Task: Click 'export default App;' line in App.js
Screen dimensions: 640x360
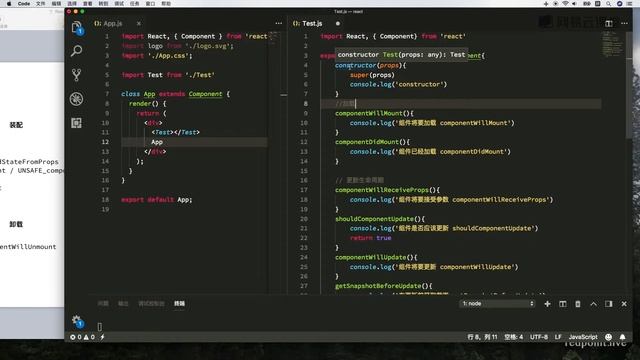Action: click(157, 200)
